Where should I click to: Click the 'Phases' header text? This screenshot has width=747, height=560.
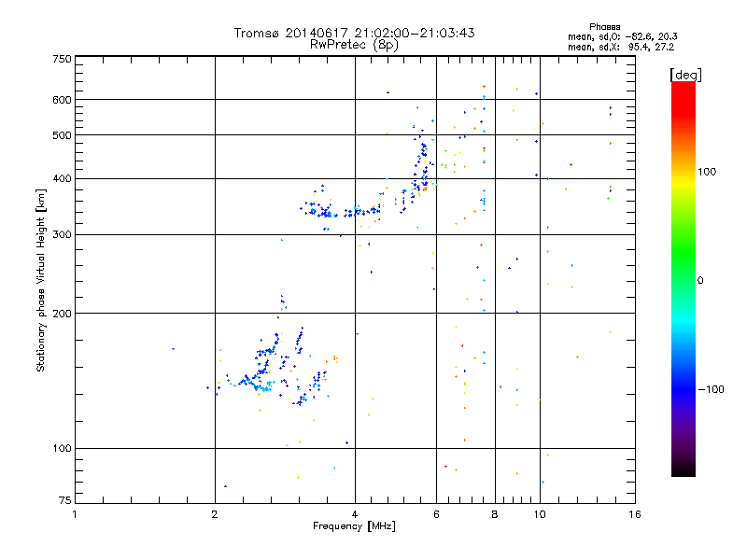[x=604, y=27]
